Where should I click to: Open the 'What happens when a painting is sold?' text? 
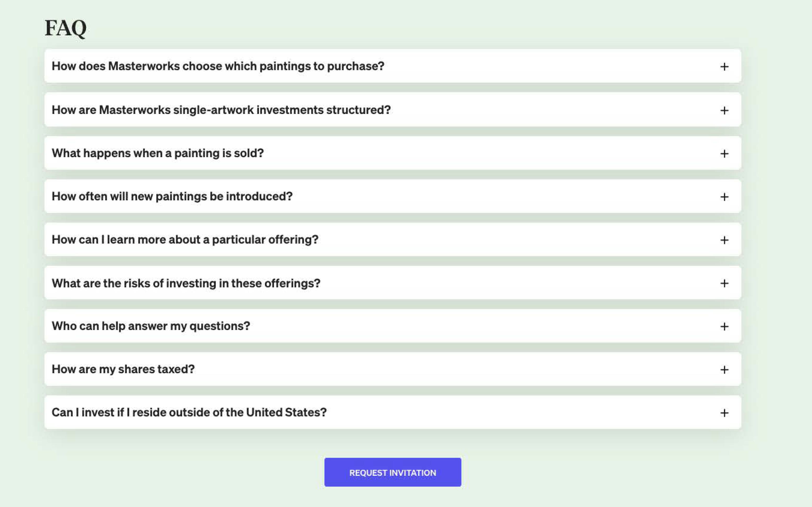pos(158,153)
